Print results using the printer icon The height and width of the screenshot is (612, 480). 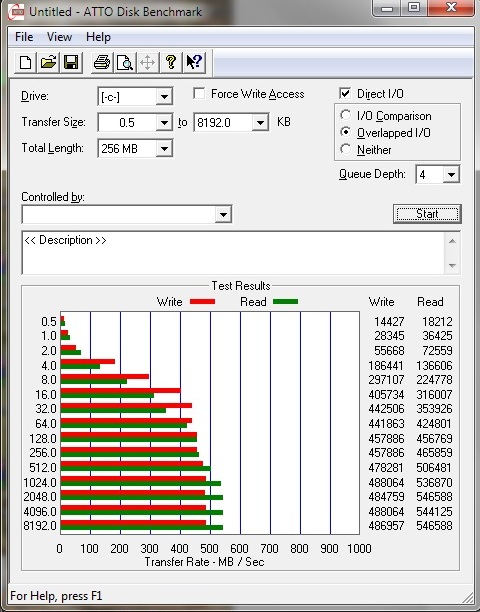click(x=102, y=62)
